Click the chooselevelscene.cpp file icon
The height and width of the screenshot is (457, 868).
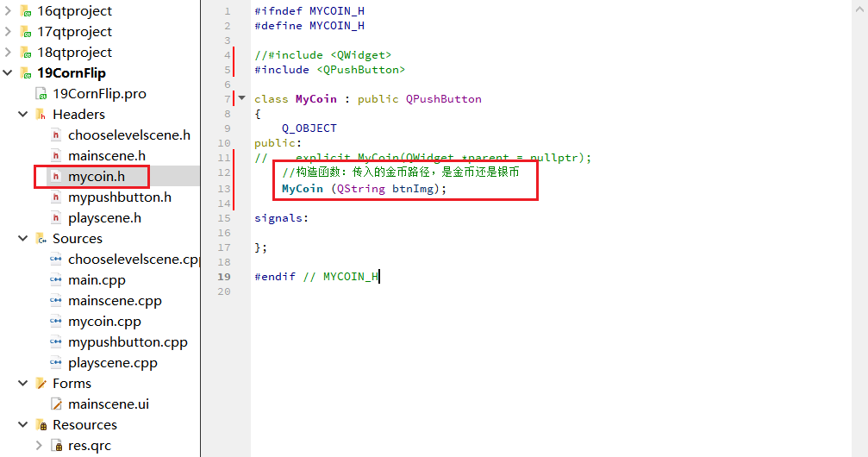coord(56,259)
